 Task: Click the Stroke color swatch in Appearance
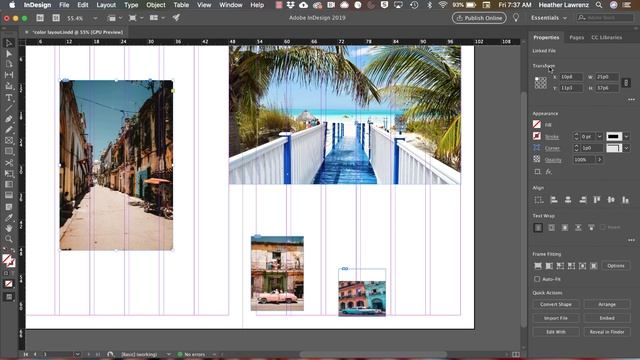point(537,136)
